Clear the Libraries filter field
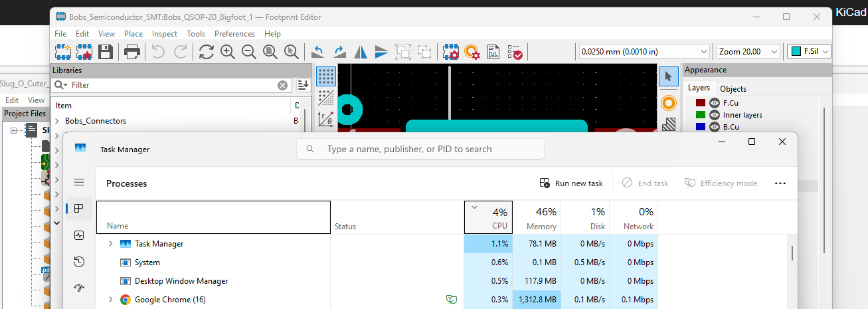Image resolution: width=868 pixels, height=309 pixels. 282,85
